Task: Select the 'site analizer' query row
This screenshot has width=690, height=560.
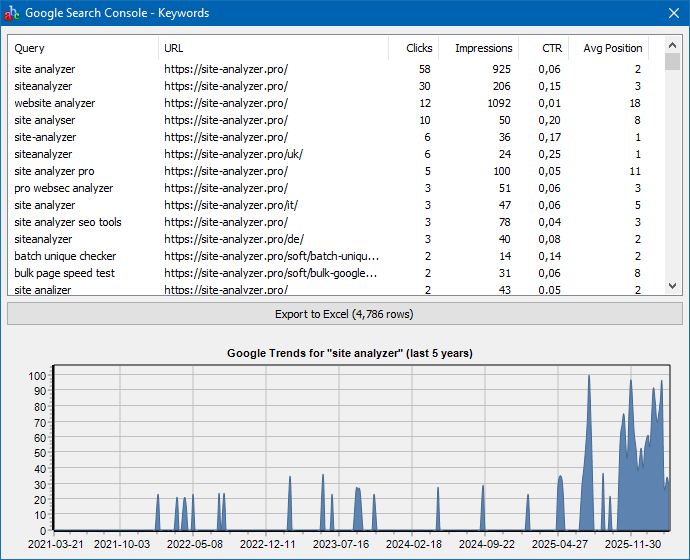Action: pyautogui.click(x=328, y=289)
